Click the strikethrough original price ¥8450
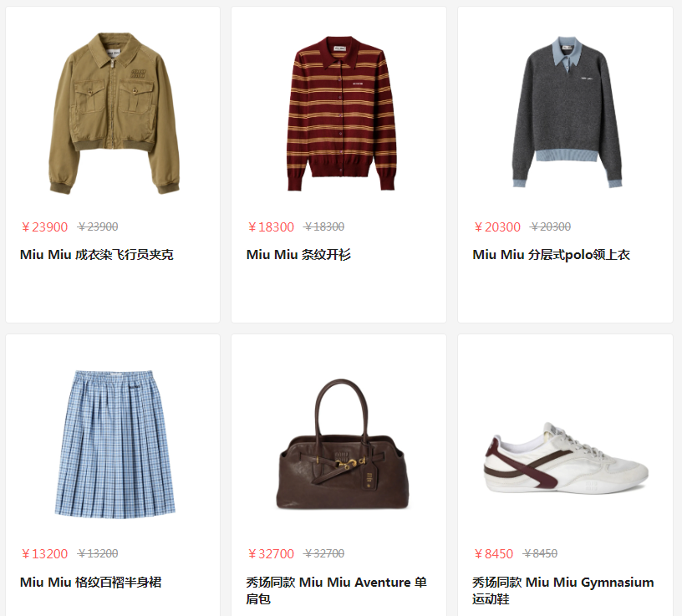682x616 pixels. coord(540,554)
